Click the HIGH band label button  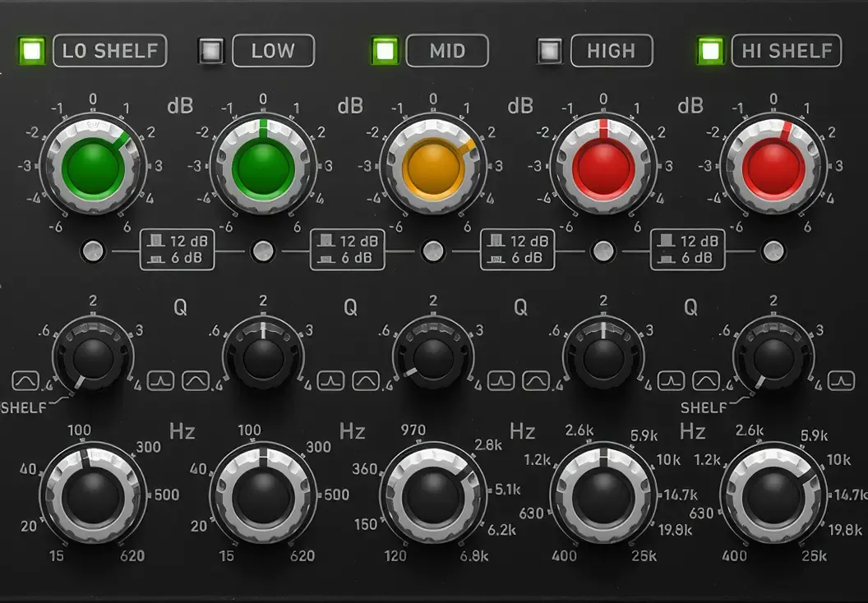pyautogui.click(x=612, y=51)
